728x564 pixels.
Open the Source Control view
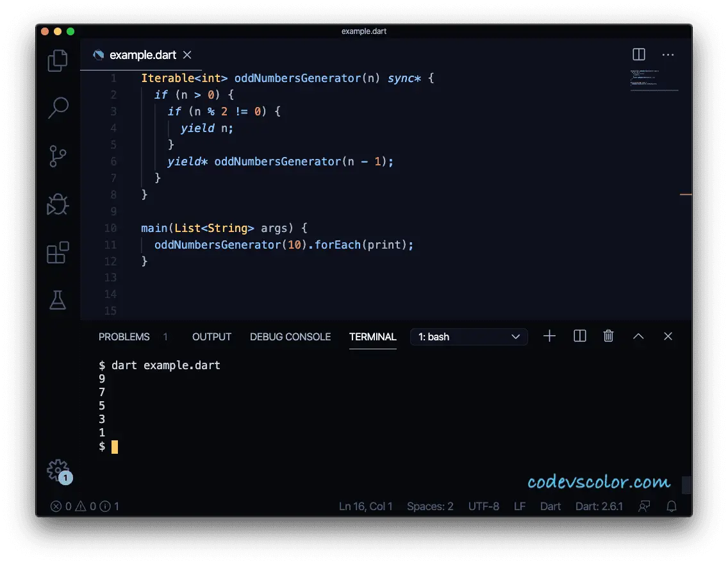tap(58, 156)
